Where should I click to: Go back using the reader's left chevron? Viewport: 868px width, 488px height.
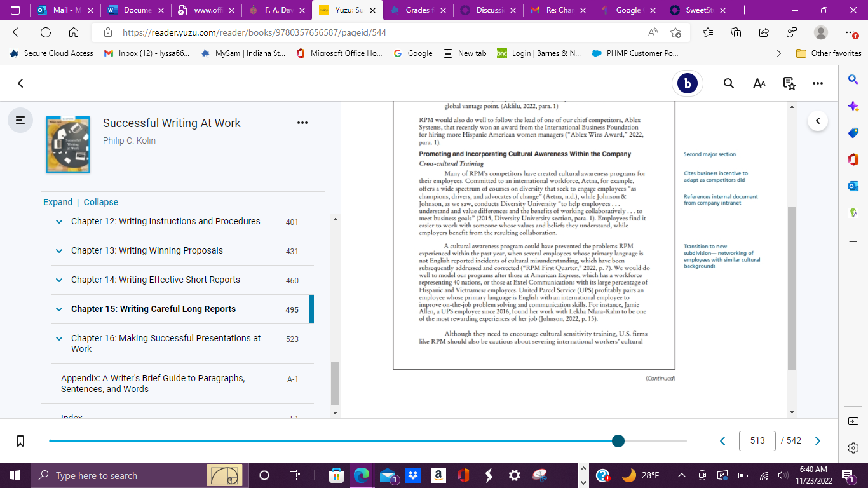tap(20, 83)
